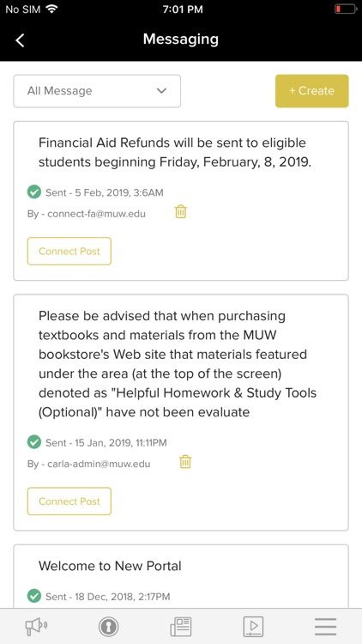Open the video player tab
362x644 pixels.
click(x=253, y=627)
